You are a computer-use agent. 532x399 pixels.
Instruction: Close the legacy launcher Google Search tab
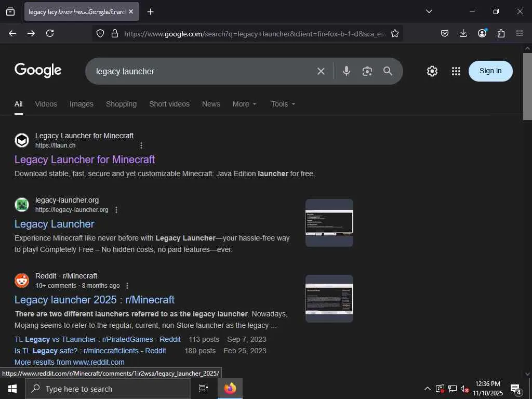tap(131, 11)
